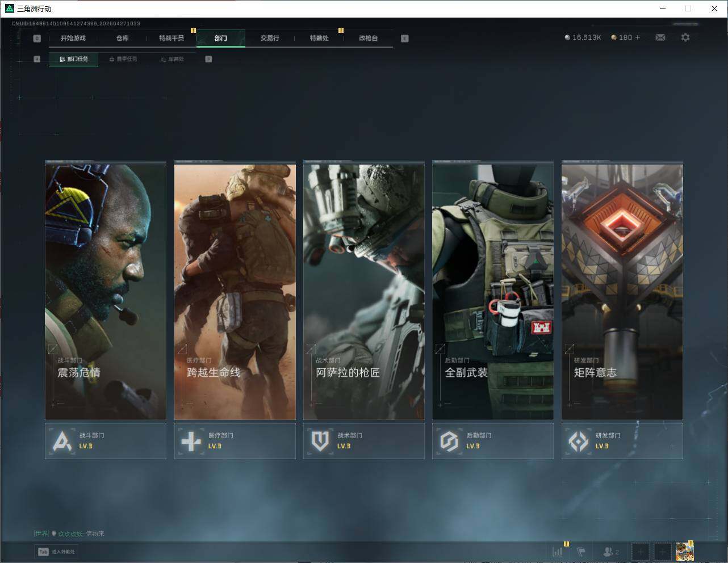Switch to the 开始游戏 tab

coord(73,38)
